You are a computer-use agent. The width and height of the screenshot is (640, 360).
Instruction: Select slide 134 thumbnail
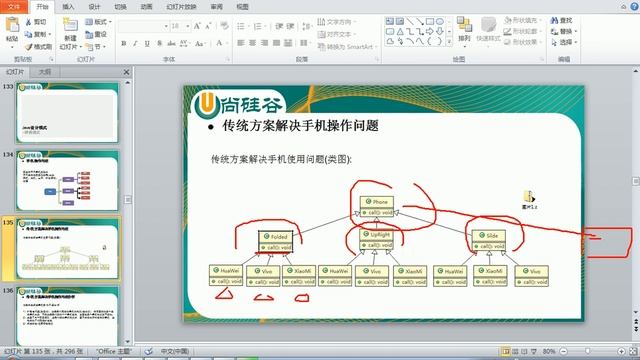67,181
